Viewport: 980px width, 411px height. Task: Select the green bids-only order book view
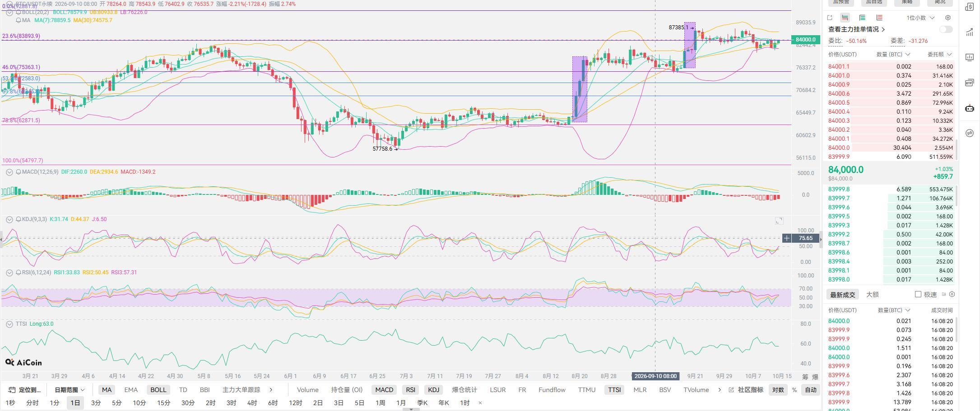(862, 18)
